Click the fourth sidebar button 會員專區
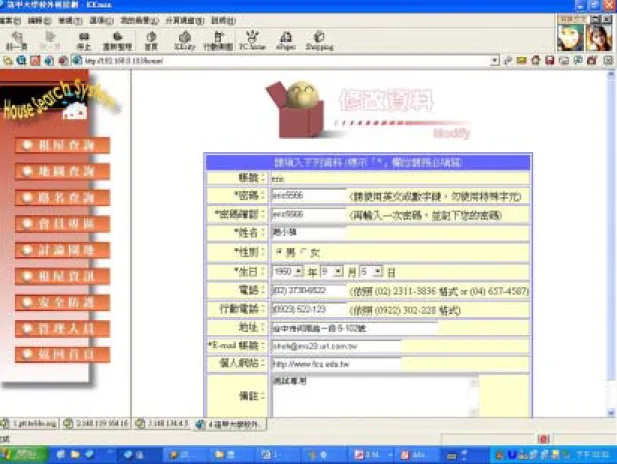This screenshot has width=617, height=464. click(x=63, y=224)
